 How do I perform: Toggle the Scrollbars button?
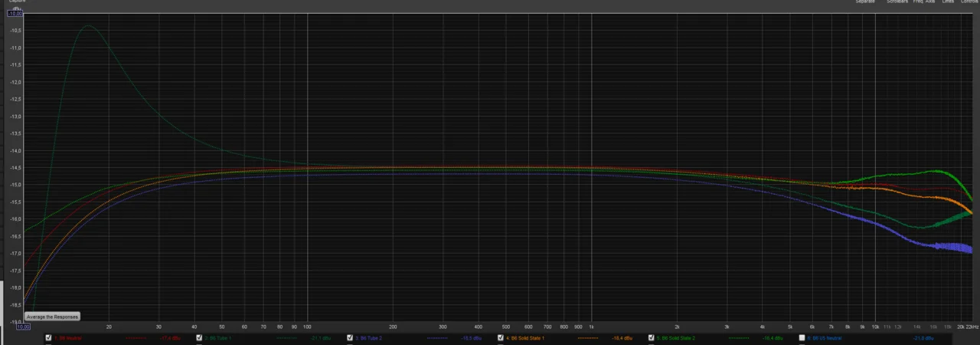point(897,2)
